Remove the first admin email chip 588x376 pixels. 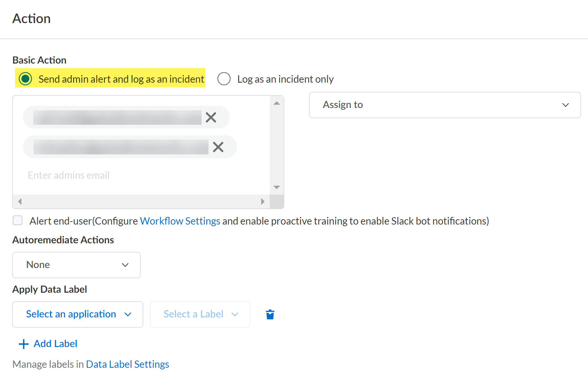(211, 117)
